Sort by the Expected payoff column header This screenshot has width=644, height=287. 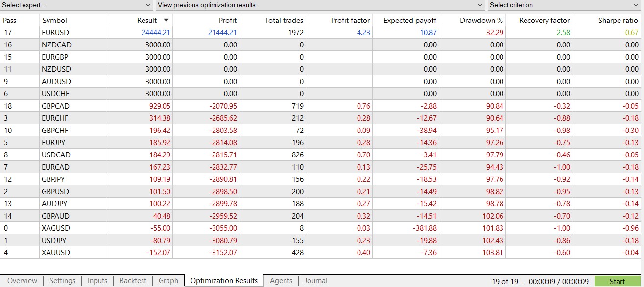(410, 21)
